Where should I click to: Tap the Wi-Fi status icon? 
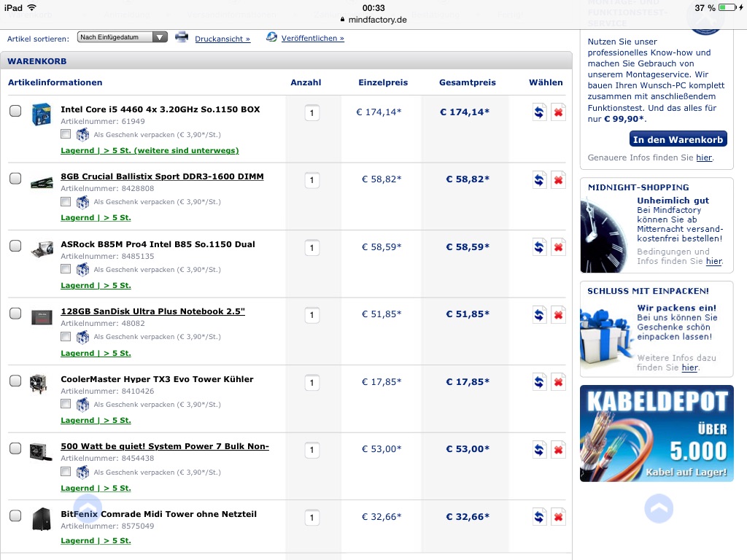pyautogui.click(x=31, y=7)
